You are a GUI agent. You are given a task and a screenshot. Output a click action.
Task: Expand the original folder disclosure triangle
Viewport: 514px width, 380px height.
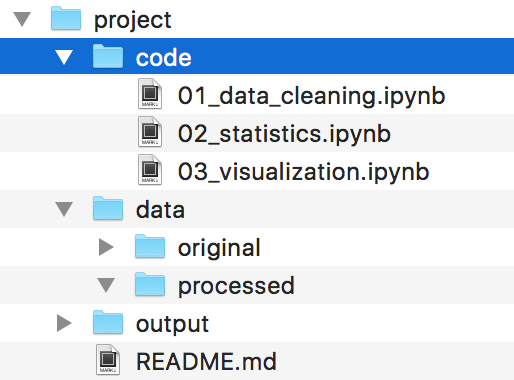pyautogui.click(x=106, y=247)
